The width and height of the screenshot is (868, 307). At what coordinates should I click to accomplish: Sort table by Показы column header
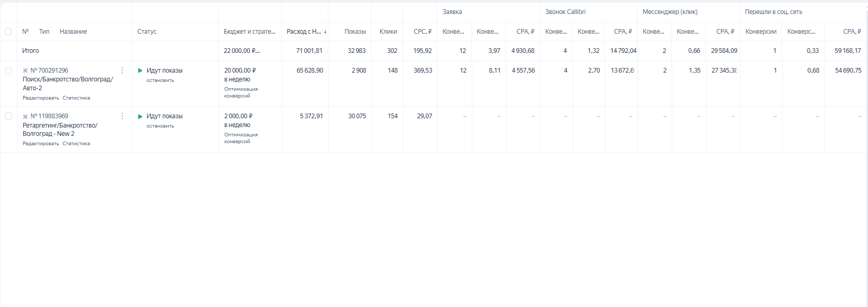pyautogui.click(x=355, y=32)
